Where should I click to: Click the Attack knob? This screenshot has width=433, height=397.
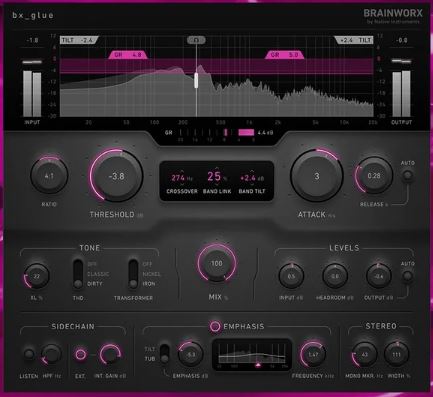(317, 176)
